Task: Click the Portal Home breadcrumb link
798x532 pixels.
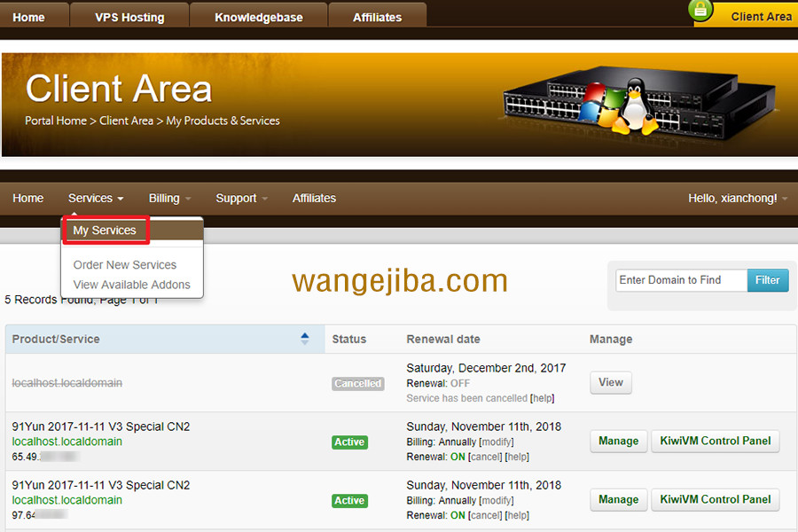Action: pos(56,121)
